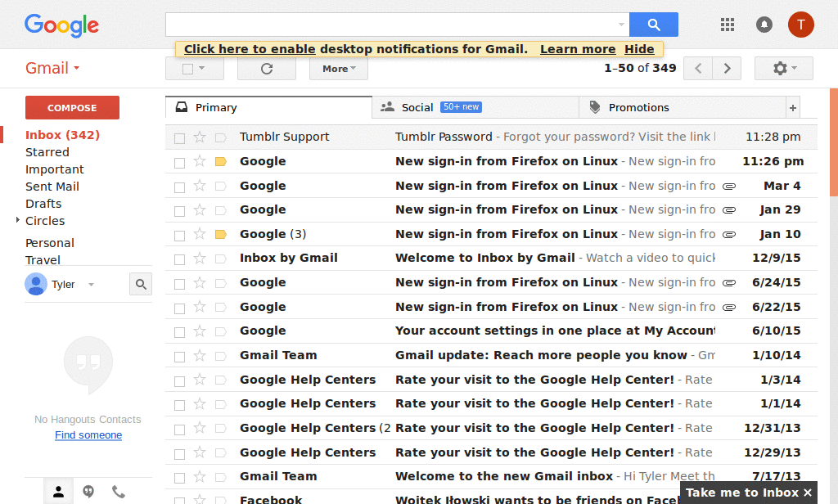The width and height of the screenshot is (838, 504).
Task: Search Hangouts contacts magnifier
Action: pyautogui.click(x=141, y=285)
